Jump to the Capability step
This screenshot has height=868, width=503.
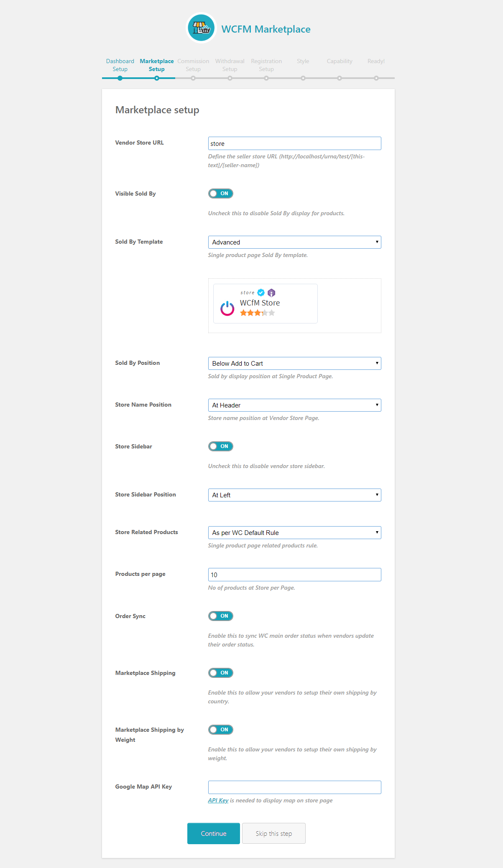pos(340,61)
